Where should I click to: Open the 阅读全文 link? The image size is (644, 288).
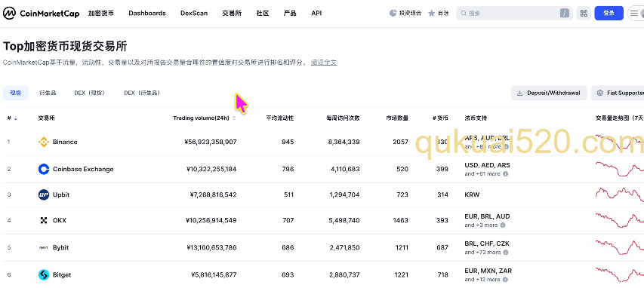324,63
